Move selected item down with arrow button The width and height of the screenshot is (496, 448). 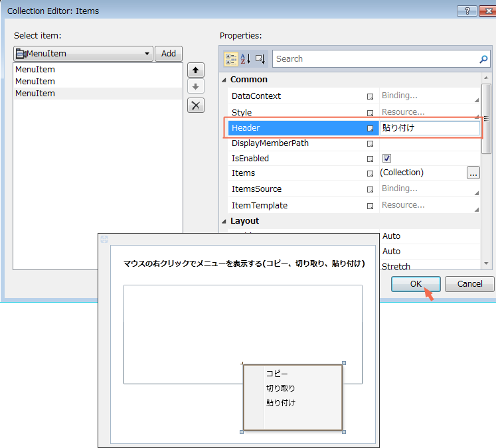[x=196, y=86]
